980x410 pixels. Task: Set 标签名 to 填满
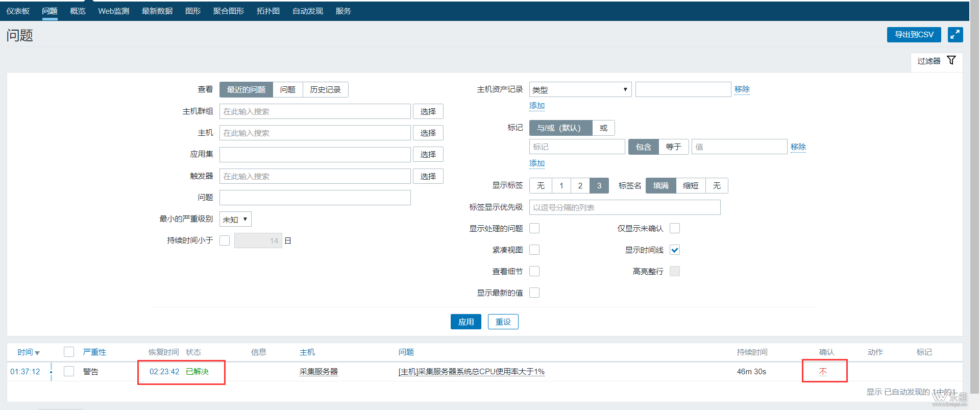tap(660, 185)
